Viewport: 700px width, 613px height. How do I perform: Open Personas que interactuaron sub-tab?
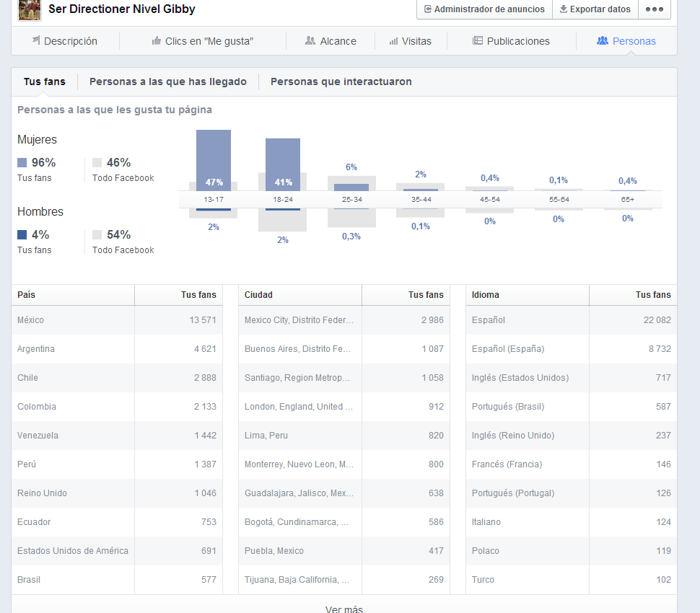[x=341, y=81]
